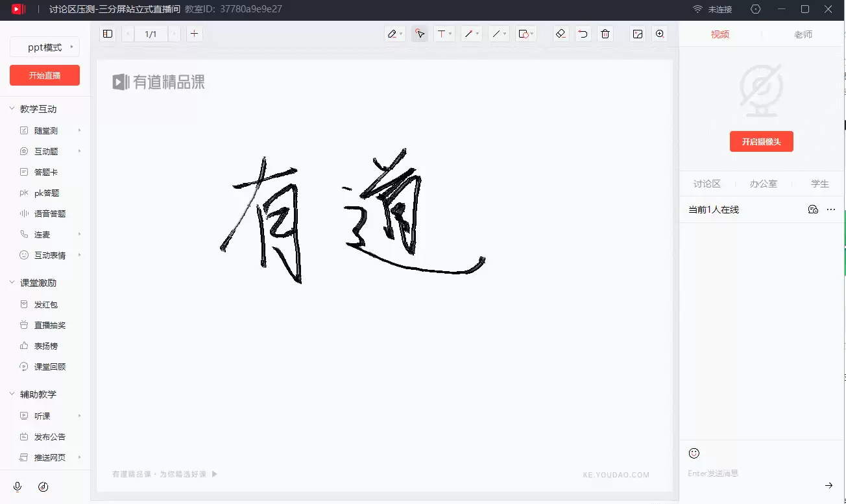Select the pointer selection tool
Image resolution: width=846 pixels, height=504 pixels.
click(420, 34)
